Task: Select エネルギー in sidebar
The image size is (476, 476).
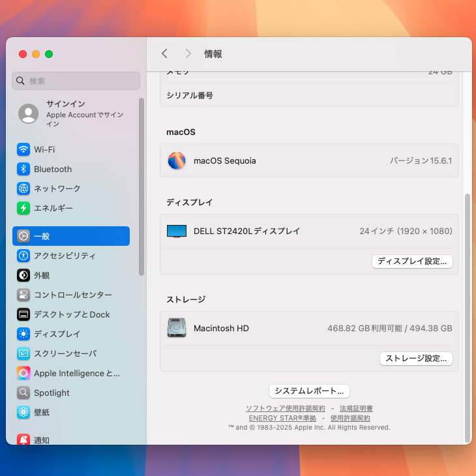Action: [71, 208]
